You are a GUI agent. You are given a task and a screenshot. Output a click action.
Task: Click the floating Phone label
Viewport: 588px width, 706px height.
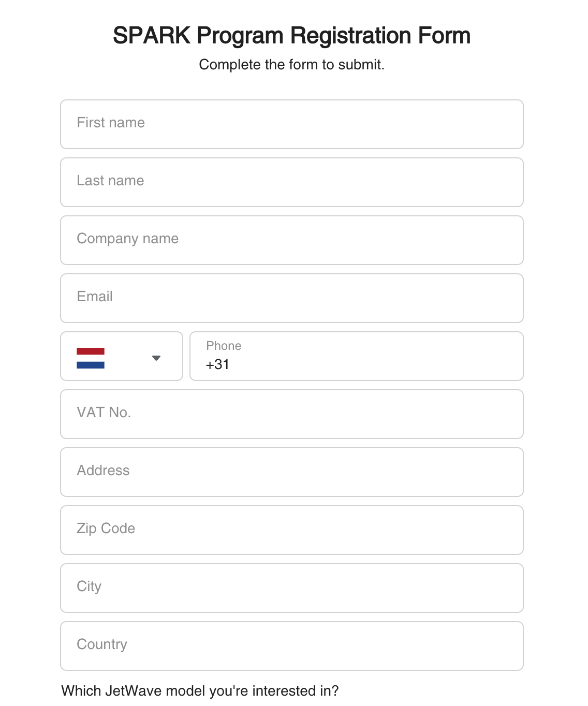pyautogui.click(x=224, y=346)
